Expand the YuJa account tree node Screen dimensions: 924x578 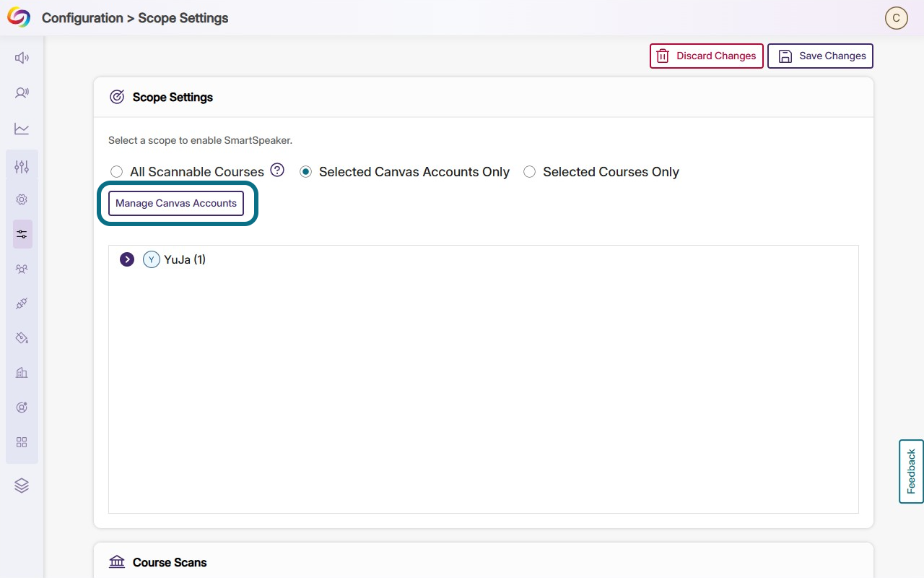pos(127,259)
